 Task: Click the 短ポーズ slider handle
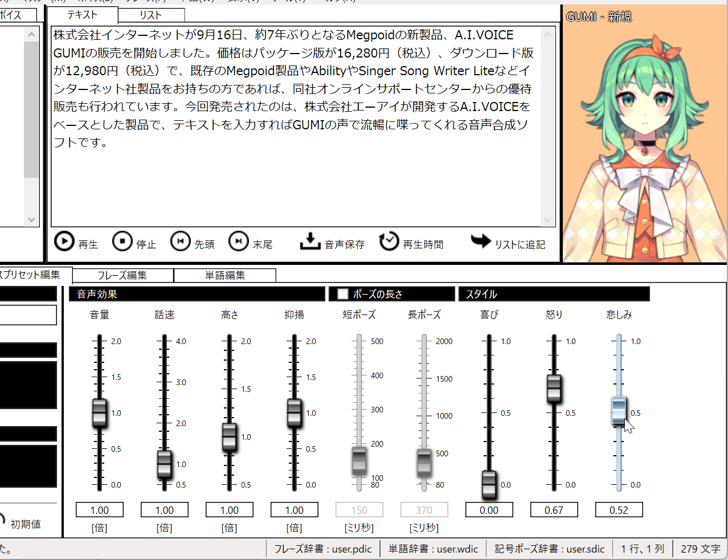click(x=359, y=461)
